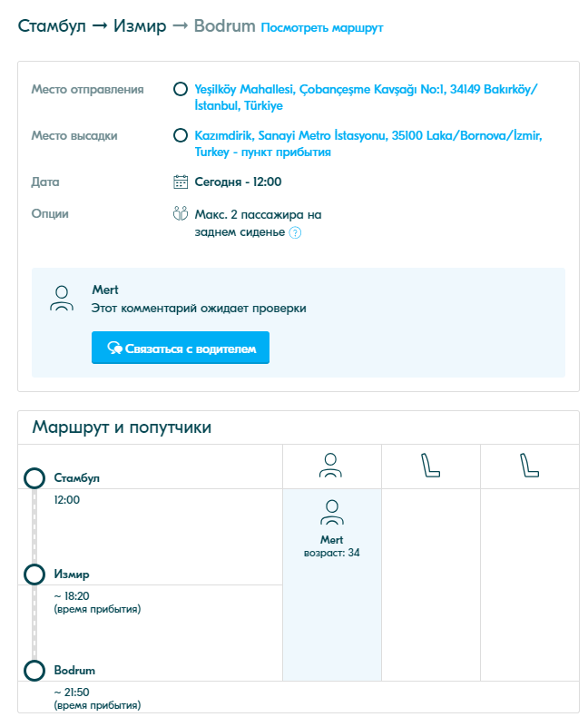This screenshot has height=717, width=588.
Task: Click the 'Mert' name in the seat column
Action: tap(331, 540)
